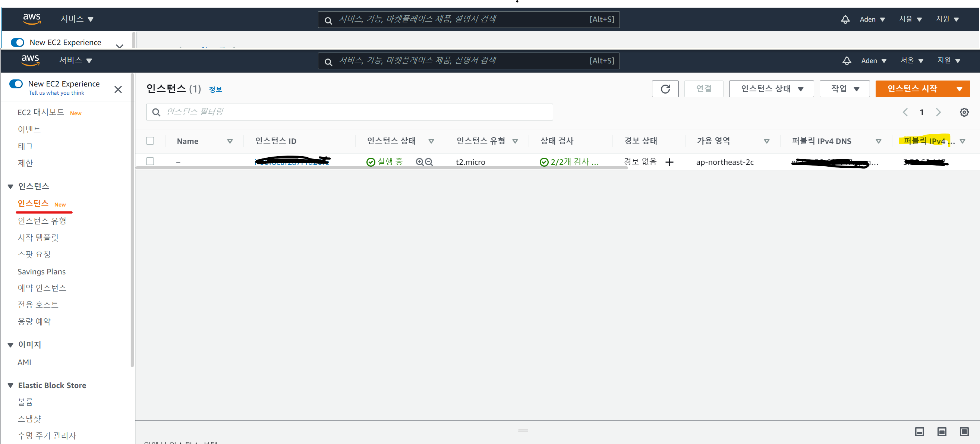Click the AWS logo home icon
The width and height of the screenshot is (980, 444).
tap(31, 60)
